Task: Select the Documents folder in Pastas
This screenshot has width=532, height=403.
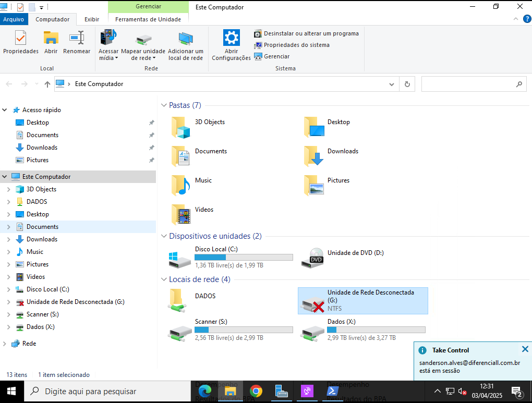Action: pyautogui.click(x=200, y=156)
